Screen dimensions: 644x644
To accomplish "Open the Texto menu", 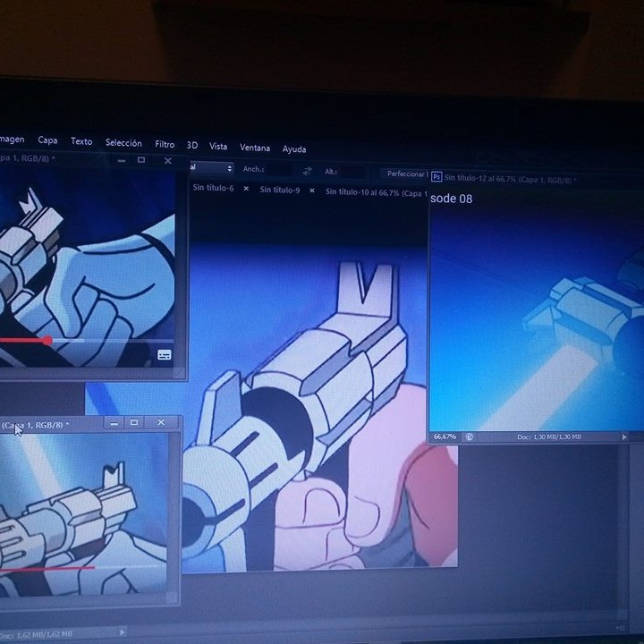I will pyautogui.click(x=81, y=141).
